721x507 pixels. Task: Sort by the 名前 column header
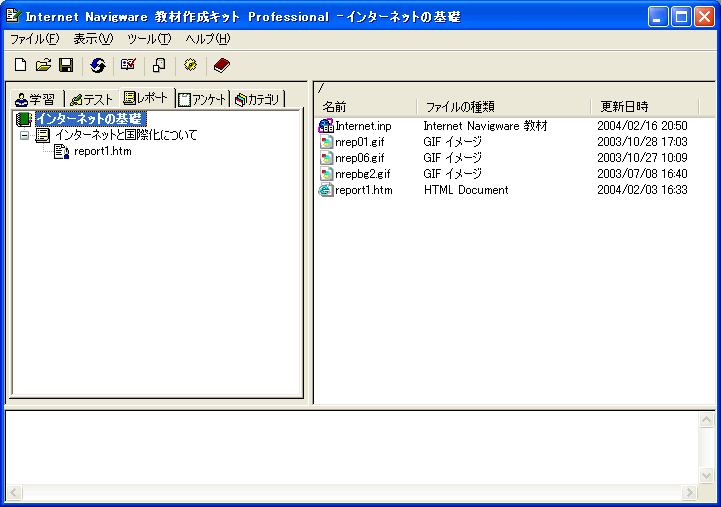tap(366, 107)
